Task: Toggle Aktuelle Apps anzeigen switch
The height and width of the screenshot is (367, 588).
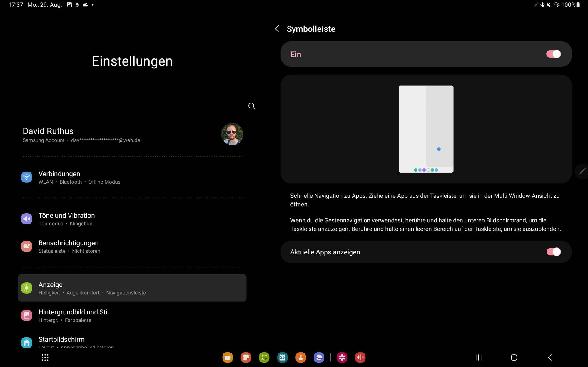Action: click(553, 252)
